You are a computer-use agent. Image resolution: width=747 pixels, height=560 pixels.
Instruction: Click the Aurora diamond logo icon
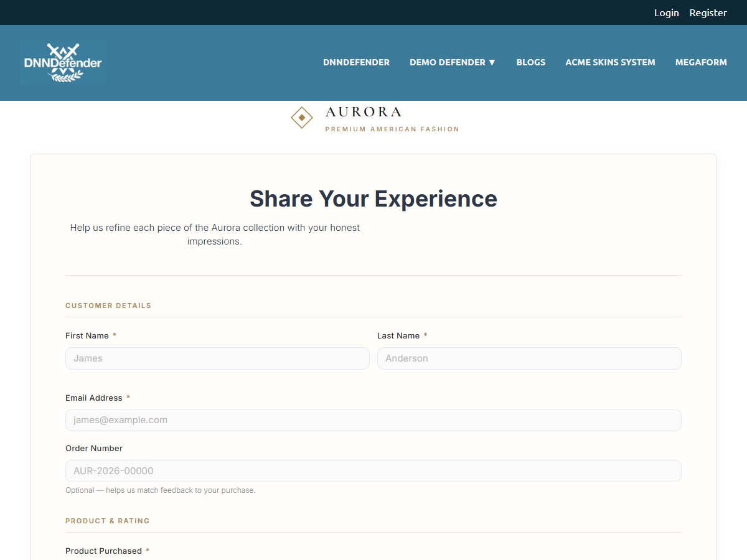pos(302,117)
